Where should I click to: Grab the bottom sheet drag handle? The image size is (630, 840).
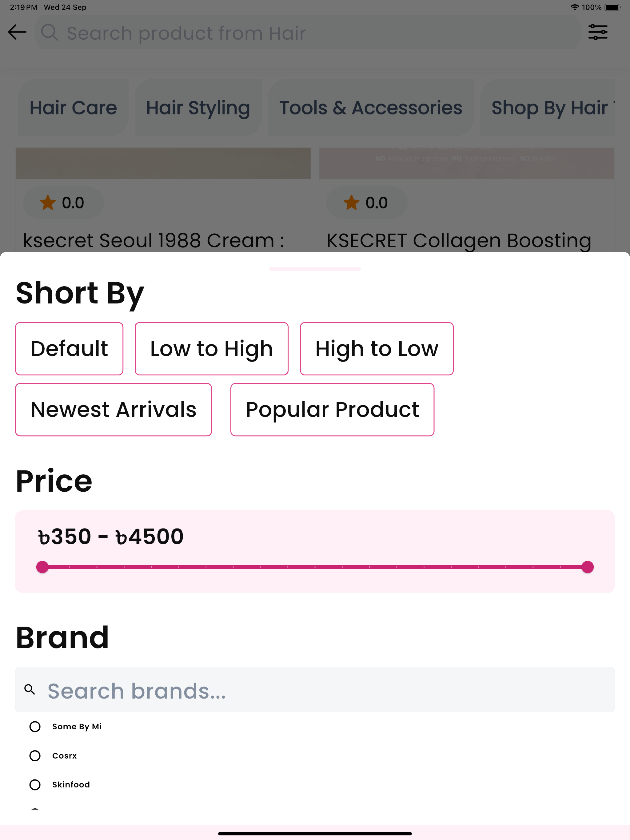click(x=315, y=269)
